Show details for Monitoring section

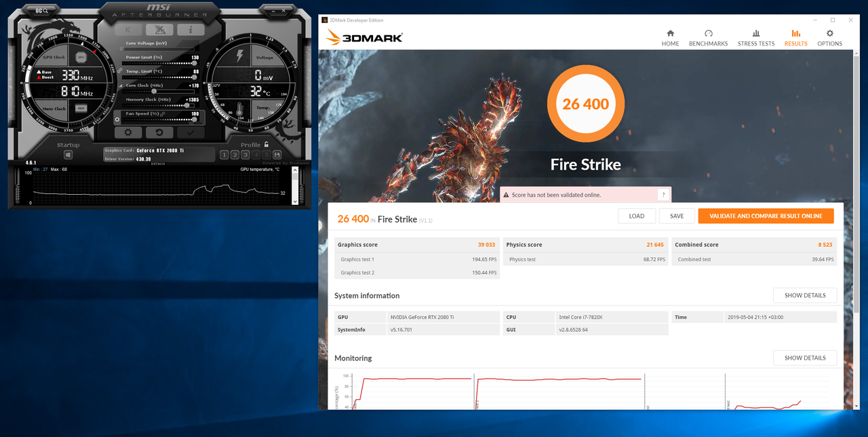click(805, 358)
